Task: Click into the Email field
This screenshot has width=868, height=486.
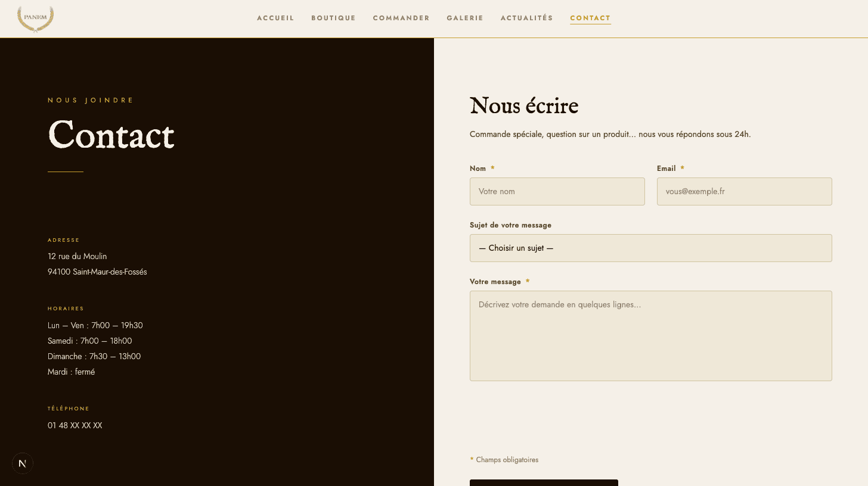Action: pyautogui.click(x=745, y=191)
